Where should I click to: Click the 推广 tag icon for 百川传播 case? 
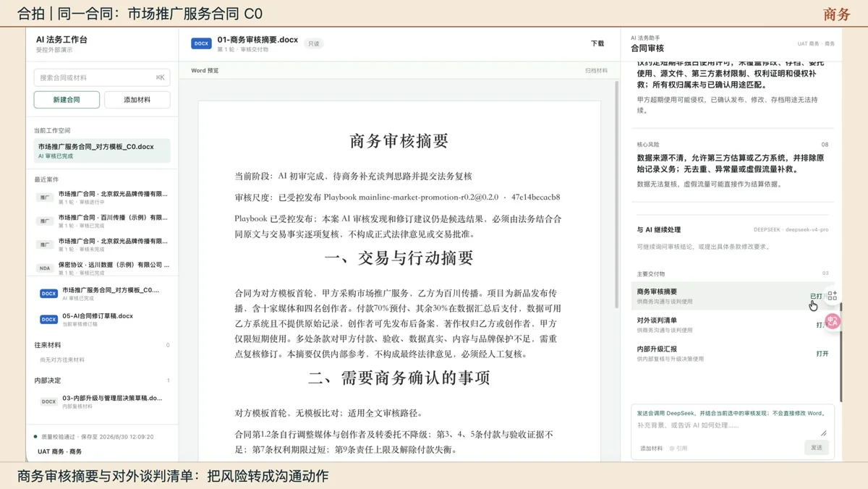point(45,221)
